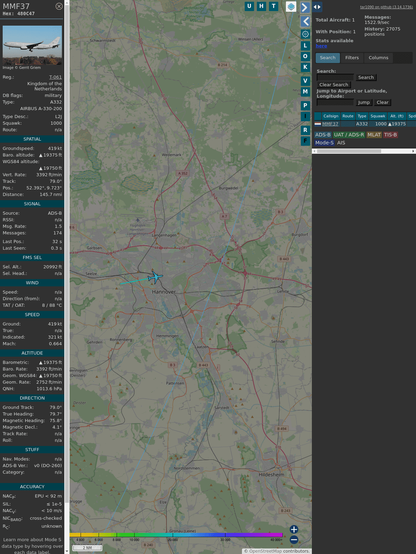Click the TIS-B legend label
The height and width of the screenshot is (554, 416).
(x=391, y=135)
